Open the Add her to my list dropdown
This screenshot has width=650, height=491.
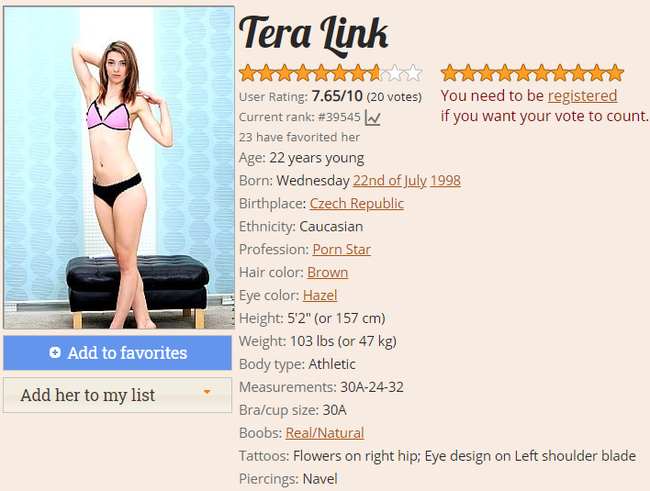tap(117, 395)
